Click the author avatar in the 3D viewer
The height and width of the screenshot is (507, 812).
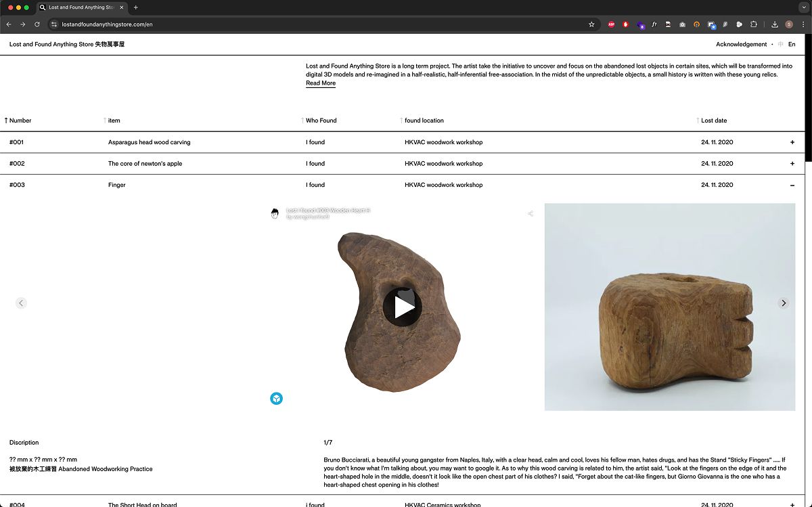click(275, 214)
